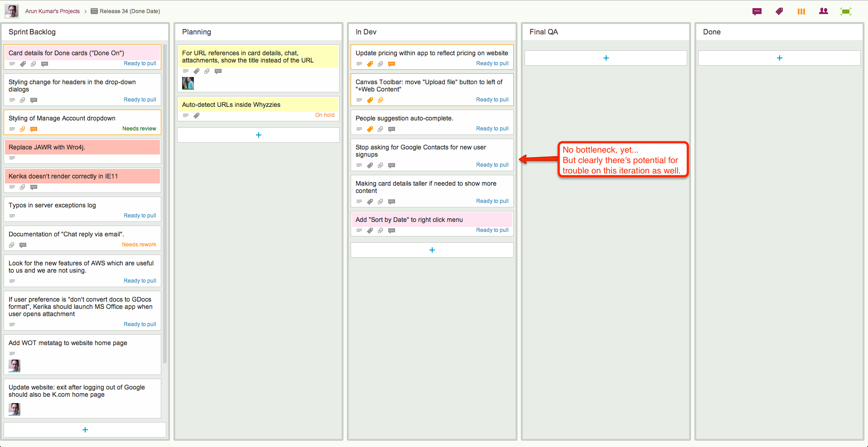Click tag icon on For URL references card
Screen dimensions: 868x447
197,71
